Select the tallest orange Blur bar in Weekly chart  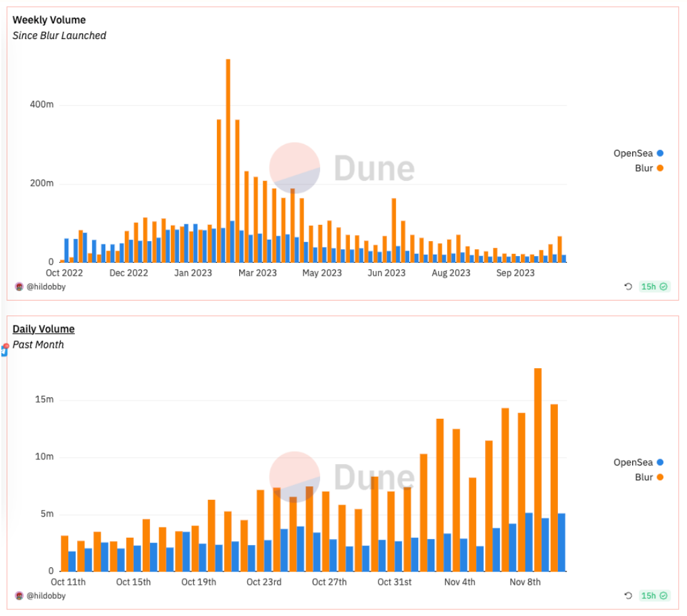coord(228,161)
